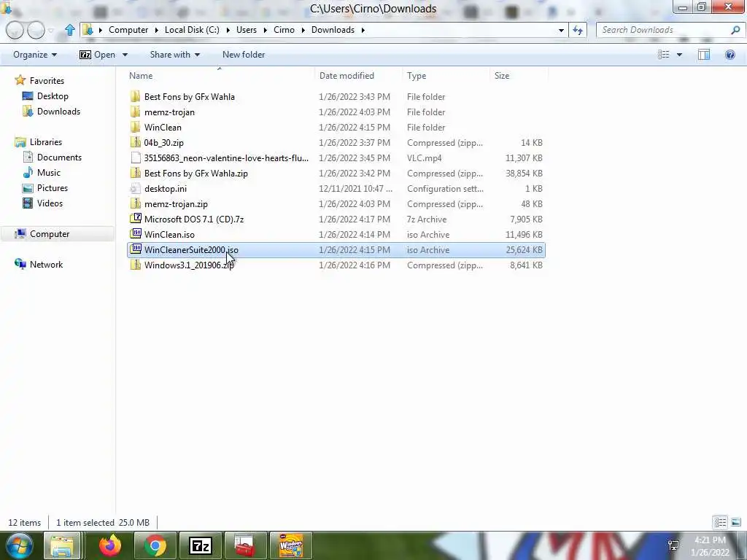Expand the arrow after Downloads in breadcrumb

point(363,30)
